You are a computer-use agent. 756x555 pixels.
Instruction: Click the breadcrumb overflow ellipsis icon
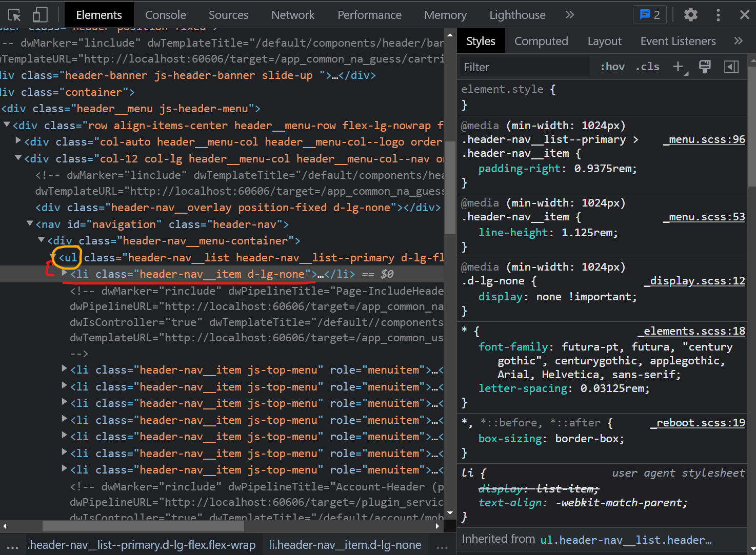click(x=12, y=545)
